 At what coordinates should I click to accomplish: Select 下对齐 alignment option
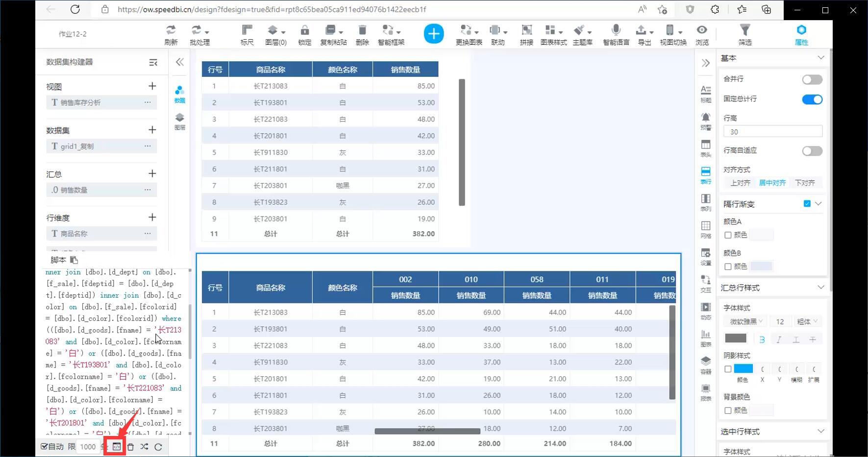pyautogui.click(x=805, y=183)
